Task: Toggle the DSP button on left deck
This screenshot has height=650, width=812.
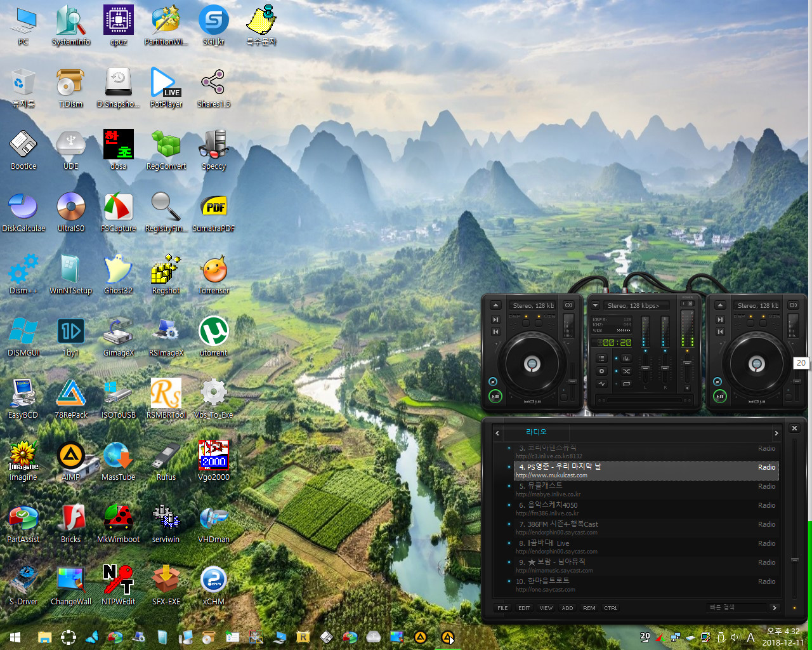Action: coord(526,323)
